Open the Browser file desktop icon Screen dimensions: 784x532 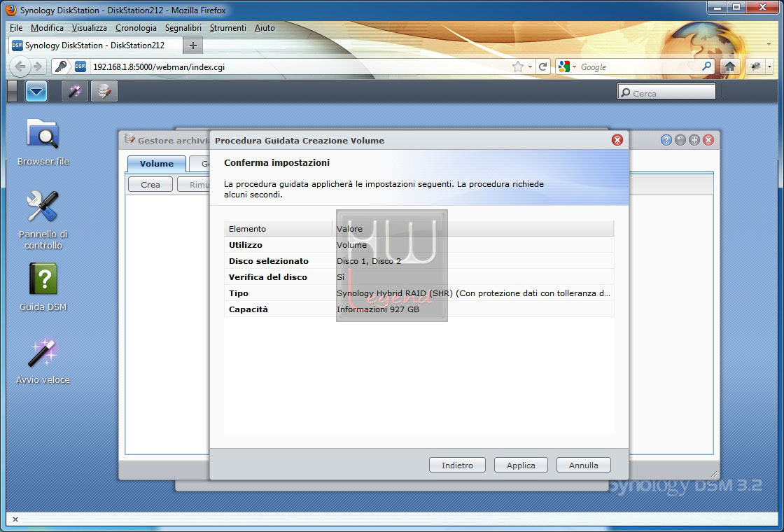point(43,141)
